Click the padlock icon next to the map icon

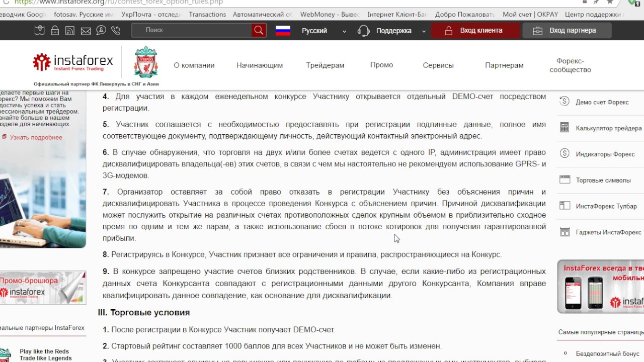coord(55,31)
